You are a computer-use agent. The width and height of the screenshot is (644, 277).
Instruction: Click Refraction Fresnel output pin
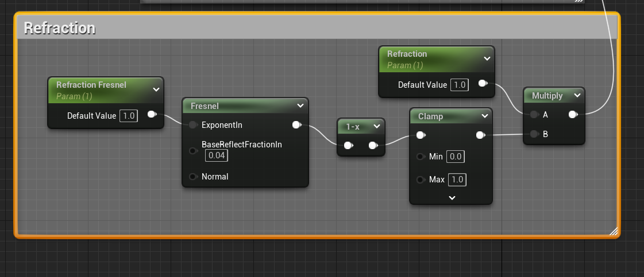[152, 114]
